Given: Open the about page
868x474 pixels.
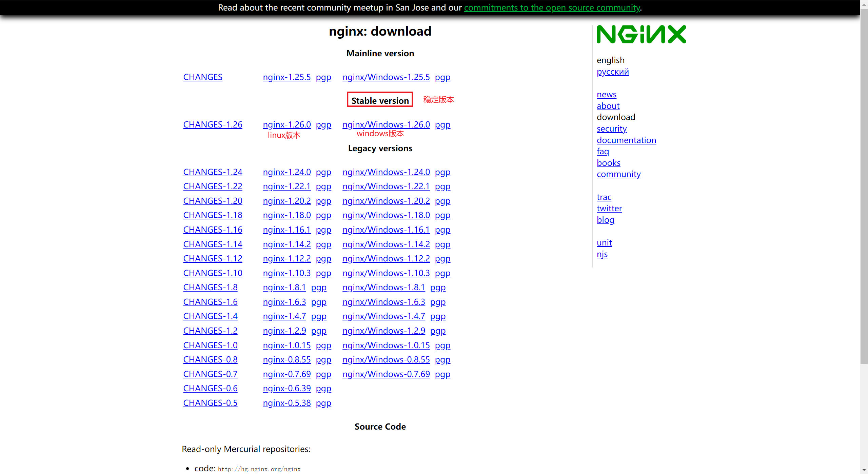Looking at the screenshot, I should click(608, 106).
